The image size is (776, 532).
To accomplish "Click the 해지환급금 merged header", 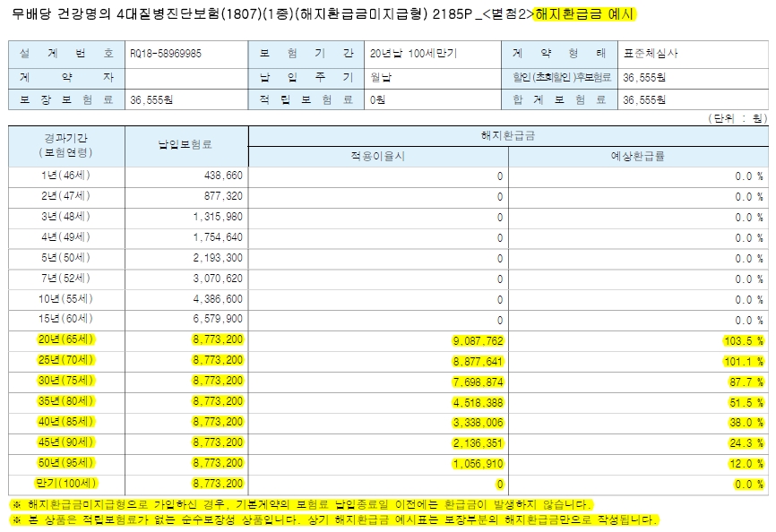I will [x=508, y=135].
